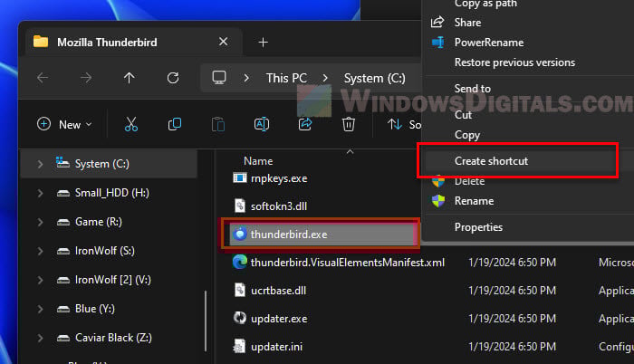Expand IronWolf (S:) tree node
The width and height of the screenshot is (634, 364).
(40, 251)
